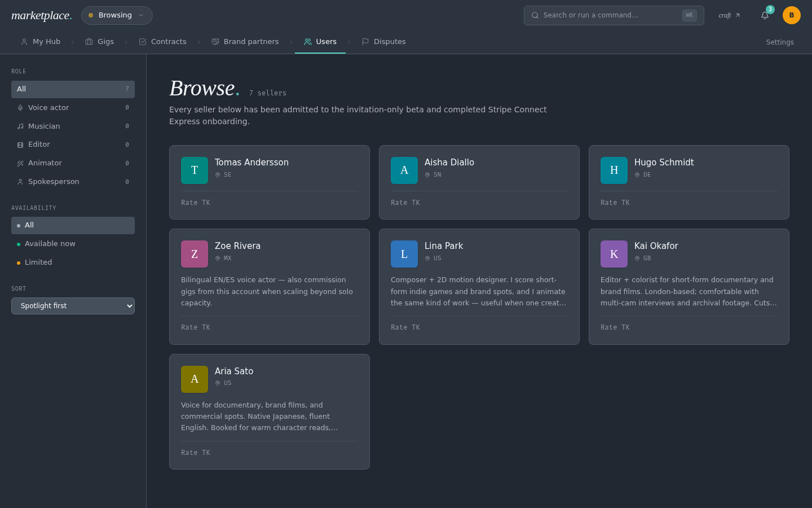
Task: Click Kai Okafor's K avatar
Action: coord(614,254)
